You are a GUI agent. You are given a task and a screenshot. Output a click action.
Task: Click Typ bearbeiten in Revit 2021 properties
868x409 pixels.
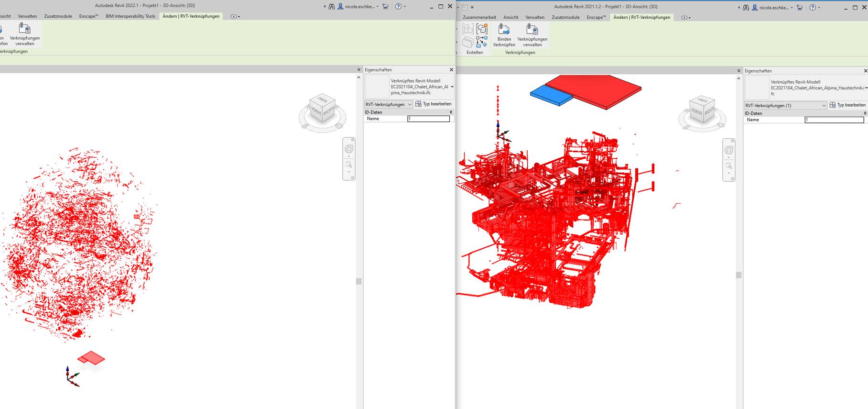click(847, 105)
